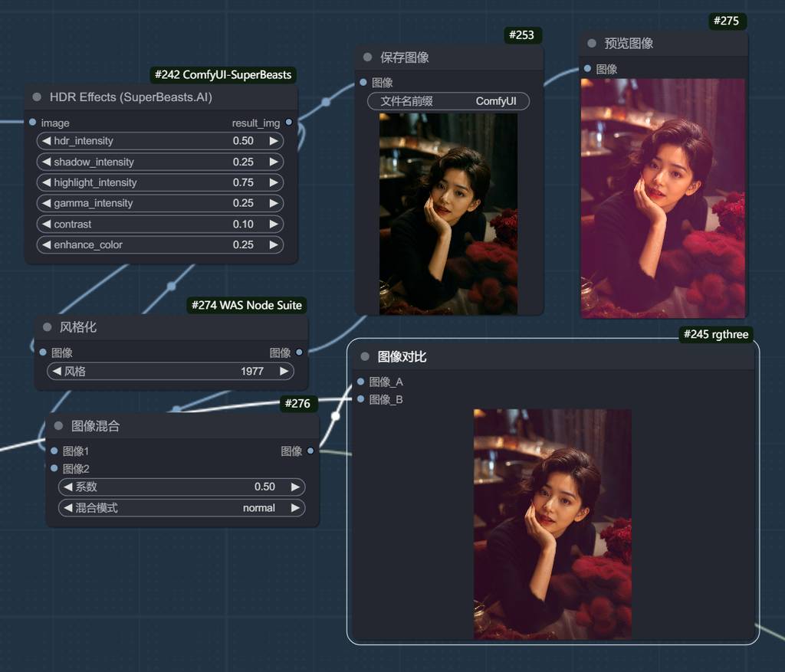Screen dimensions: 785x672
Task: Click the #245 rgthree node badge
Action: point(716,335)
